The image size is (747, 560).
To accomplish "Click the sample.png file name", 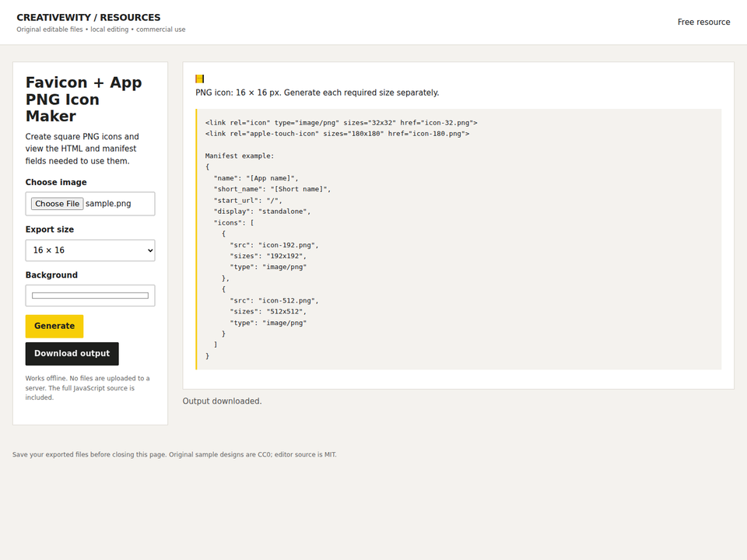I will [108, 204].
